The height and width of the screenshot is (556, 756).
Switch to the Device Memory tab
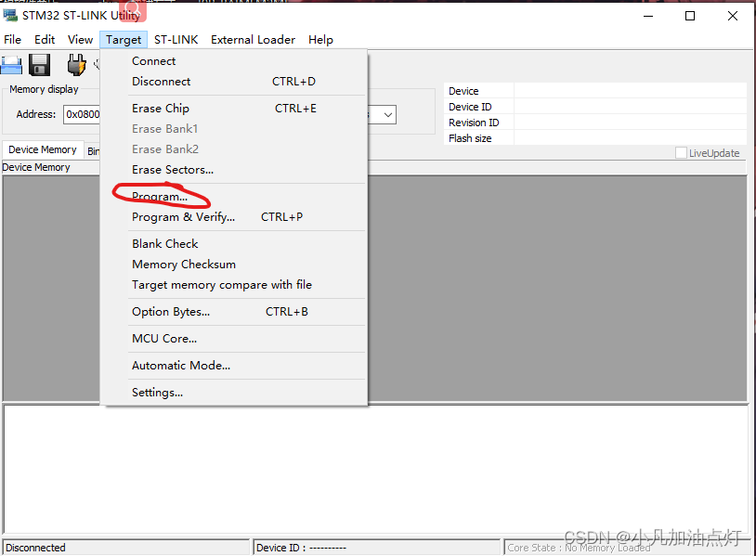pos(43,149)
